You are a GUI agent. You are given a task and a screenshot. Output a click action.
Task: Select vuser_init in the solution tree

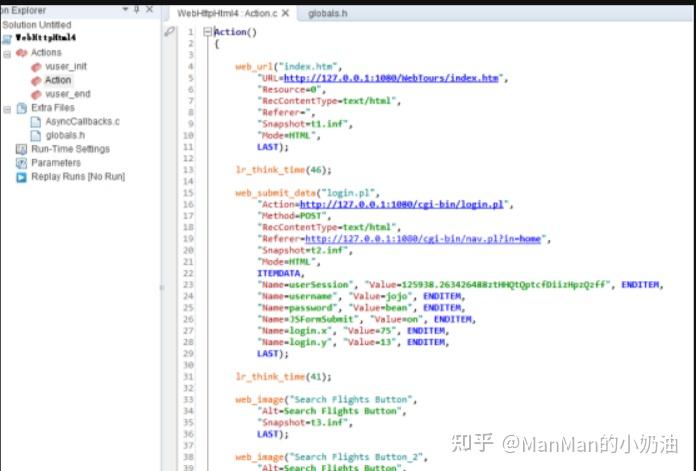point(66,67)
